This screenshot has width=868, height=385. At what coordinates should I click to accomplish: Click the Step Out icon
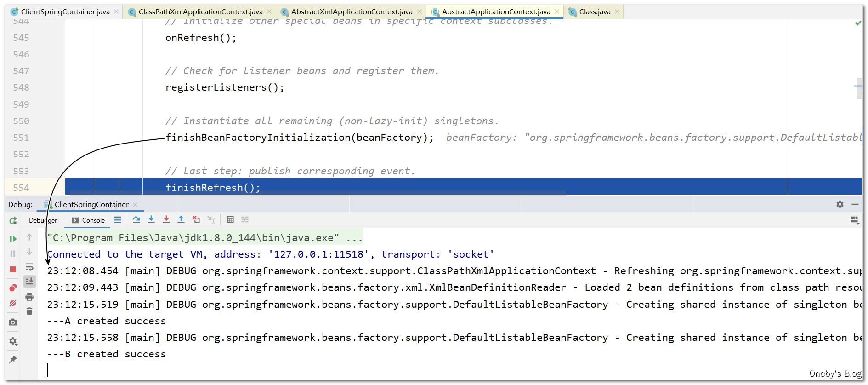point(181,220)
